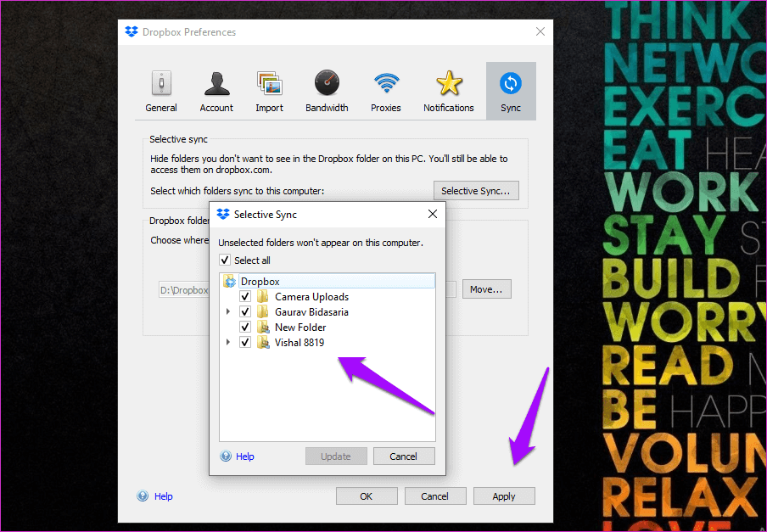
Task: Select the Camera Uploads folder name
Action: tap(311, 297)
